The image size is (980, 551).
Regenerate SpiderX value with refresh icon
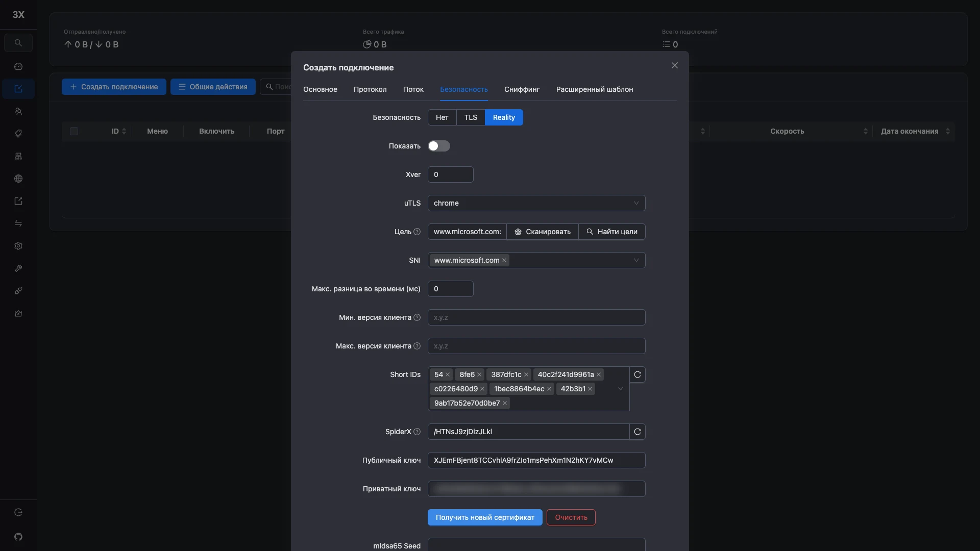(x=638, y=432)
